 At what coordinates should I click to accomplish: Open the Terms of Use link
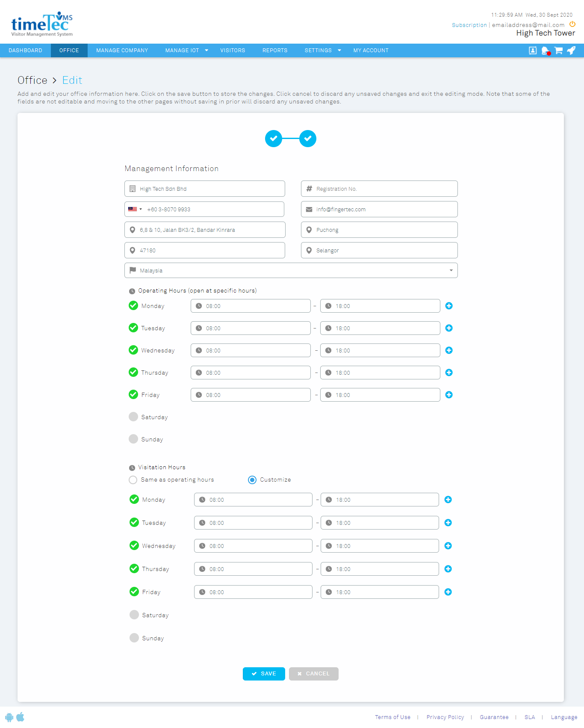(x=393, y=717)
